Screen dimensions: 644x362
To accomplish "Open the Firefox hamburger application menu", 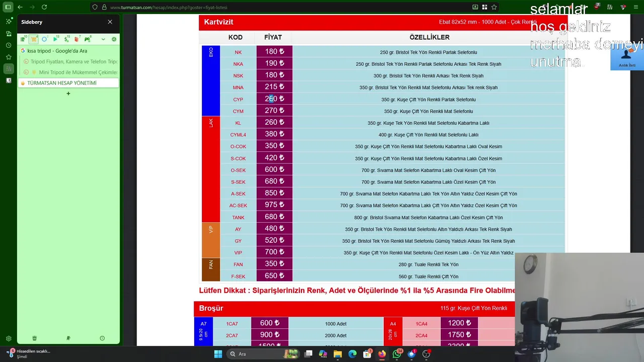I will (636, 7).
